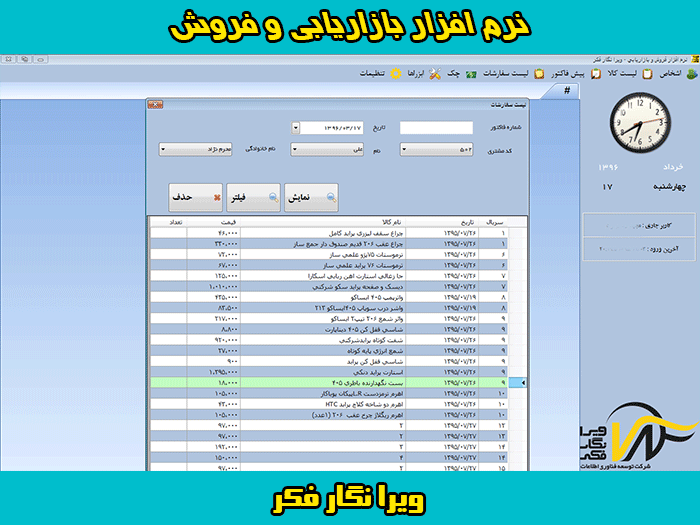Viewport: 700px width, 525px height.
Task: Click the شماره فاکتور (invoice number) input field
Action: (x=436, y=128)
